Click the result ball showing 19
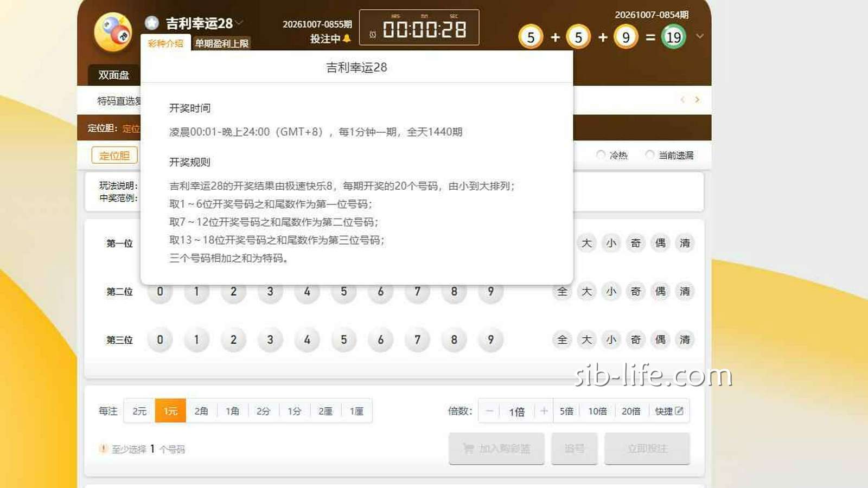This screenshot has height=488, width=868. [673, 37]
